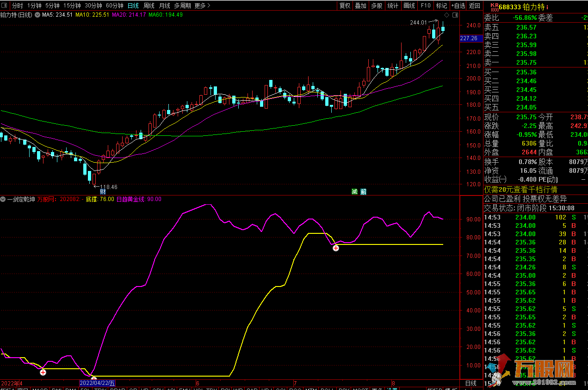Viewport: 588px width, 390px height.
Task: Click the MA5: 234.51 label
Action: tap(57, 15)
